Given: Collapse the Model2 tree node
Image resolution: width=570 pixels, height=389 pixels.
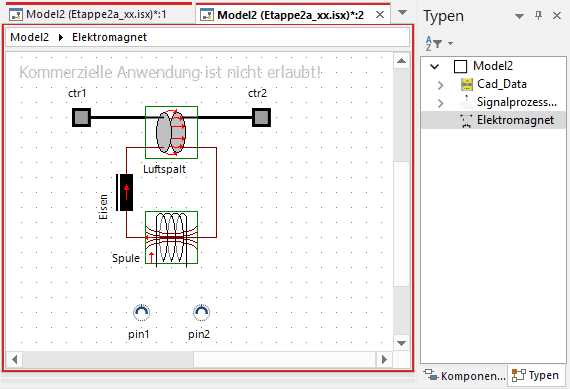Looking at the screenshot, I should pyautogui.click(x=434, y=67).
